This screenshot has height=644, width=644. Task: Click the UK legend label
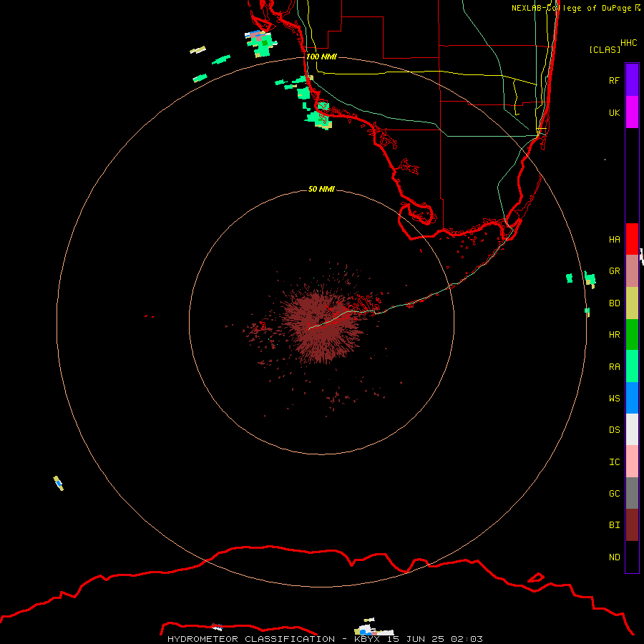tap(614, 112)
